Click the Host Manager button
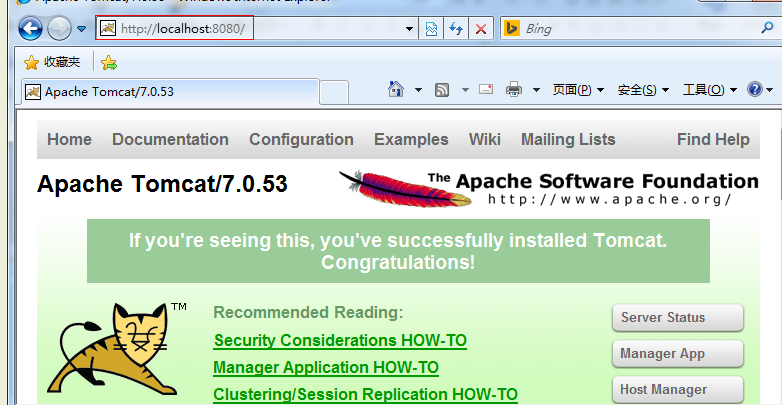782x405 pixels. click(678, 390)
